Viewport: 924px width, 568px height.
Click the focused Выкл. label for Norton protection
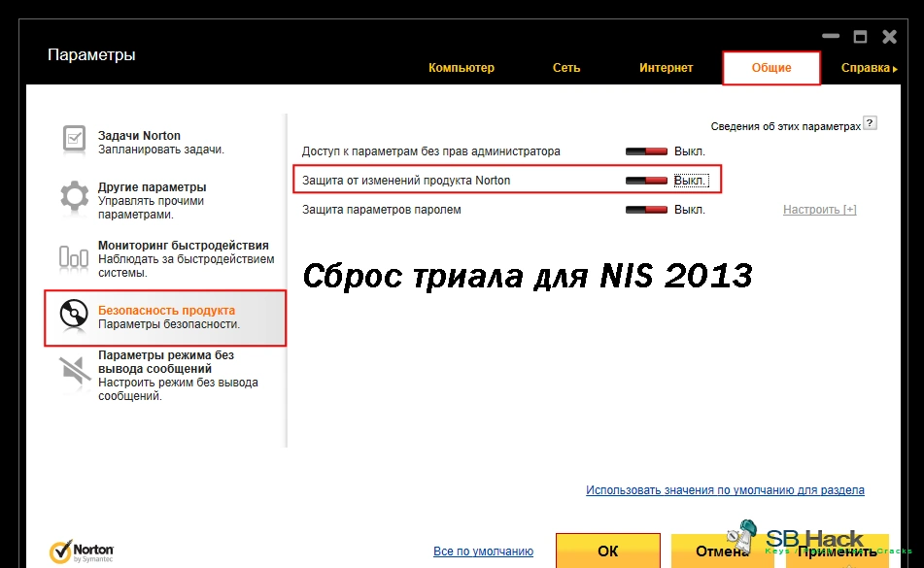(690, 181)
